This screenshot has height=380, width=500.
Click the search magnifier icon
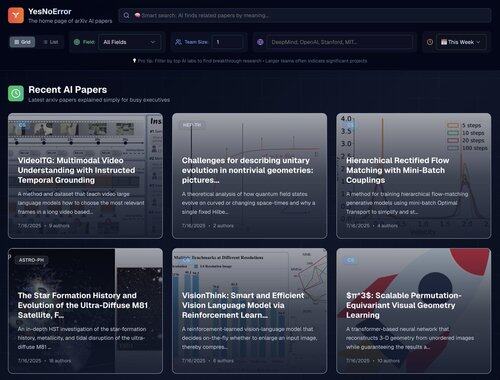click(x=126, y=15)
